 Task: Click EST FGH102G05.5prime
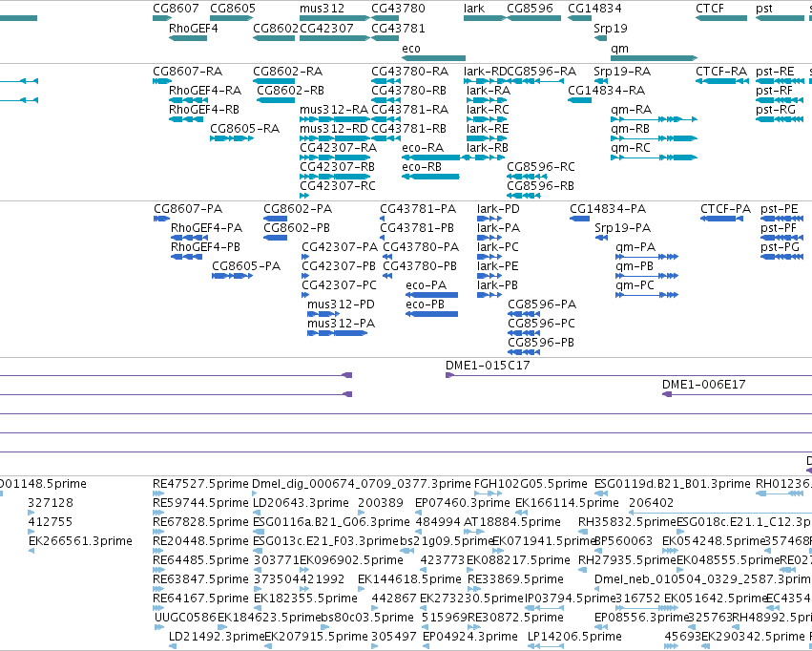[531, 484]
